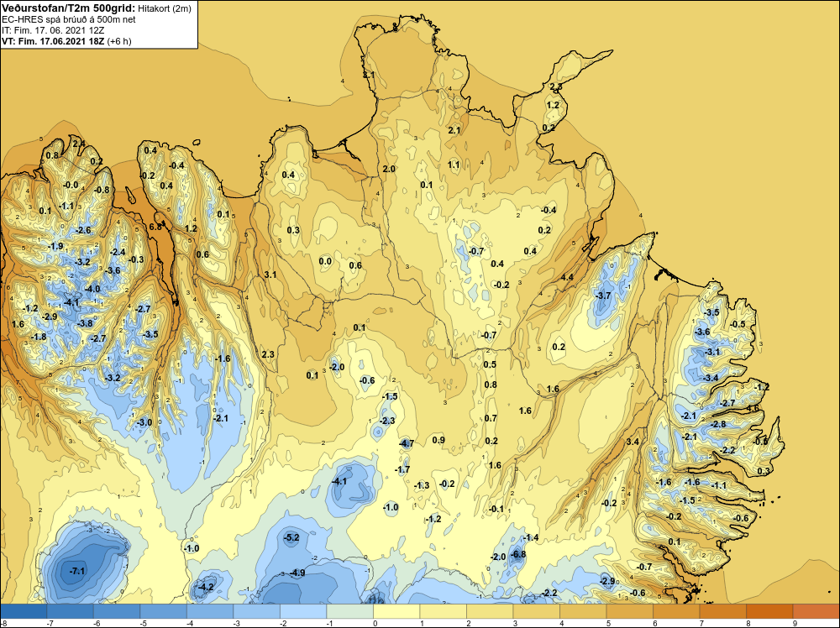Click the legend swatch between 6 and 7

(676, 611)
